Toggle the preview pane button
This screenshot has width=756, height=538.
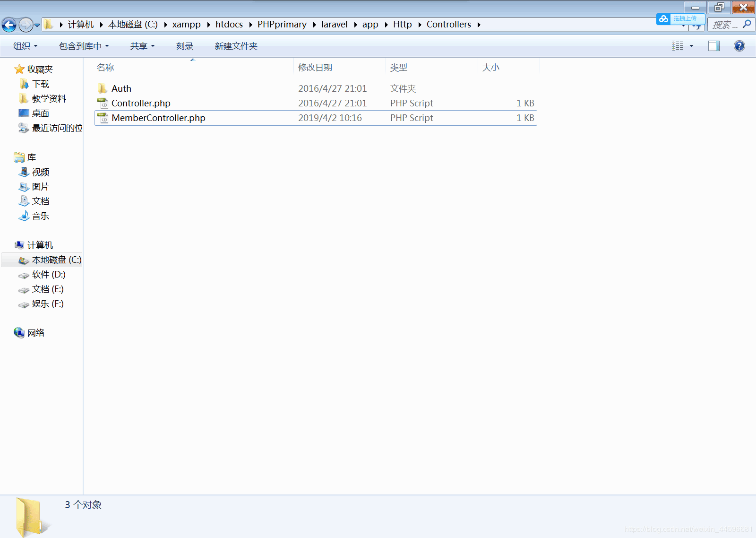[713, 46]
